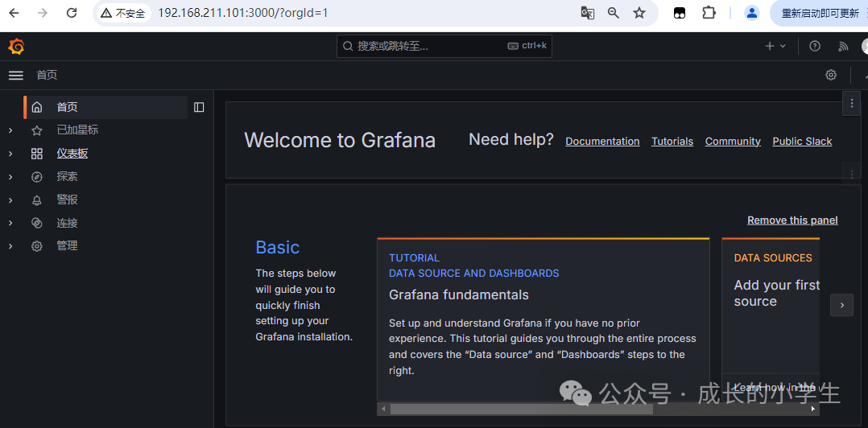The image size is (868, 428).
Task: Reload the page in browser
Action: coord(72,13)
